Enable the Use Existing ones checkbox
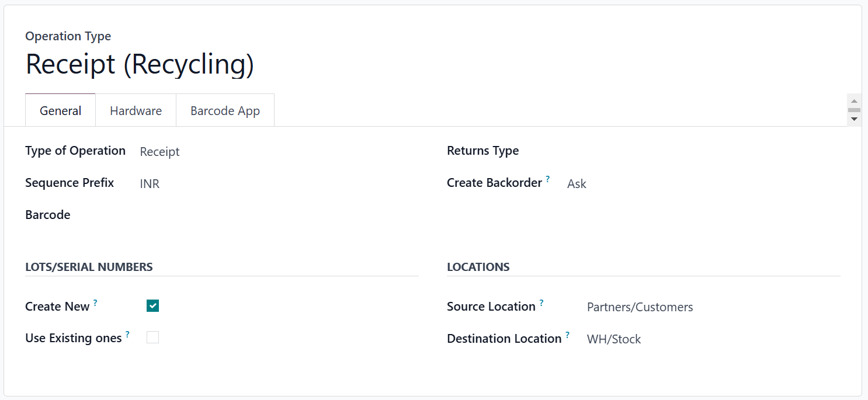Image resolution: width=868 pixels, height=400 pixels. pos(152,338)
